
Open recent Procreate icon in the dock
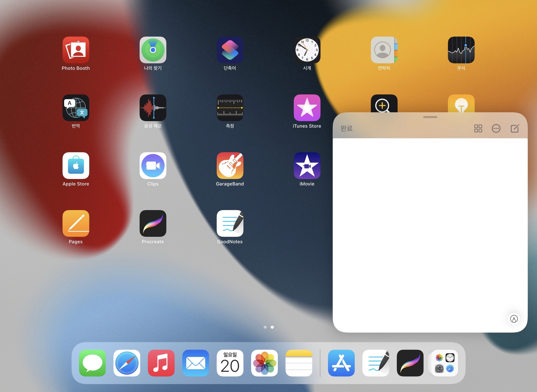pyautogui.click(x=410, y=363)
